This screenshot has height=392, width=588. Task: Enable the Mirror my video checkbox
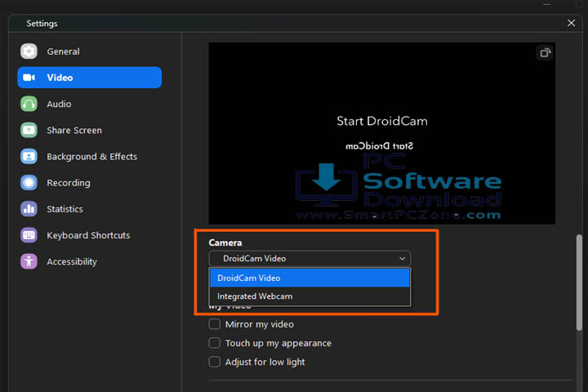click(215, 324)
